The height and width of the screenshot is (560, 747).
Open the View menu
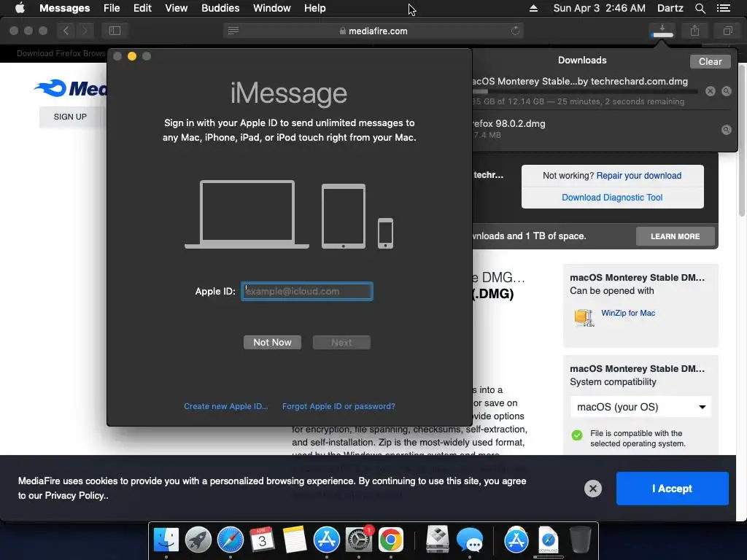(x=177, y=8)
